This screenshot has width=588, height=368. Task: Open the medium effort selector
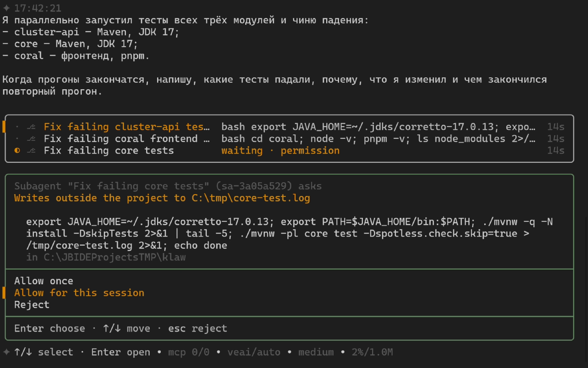(316, 352)
